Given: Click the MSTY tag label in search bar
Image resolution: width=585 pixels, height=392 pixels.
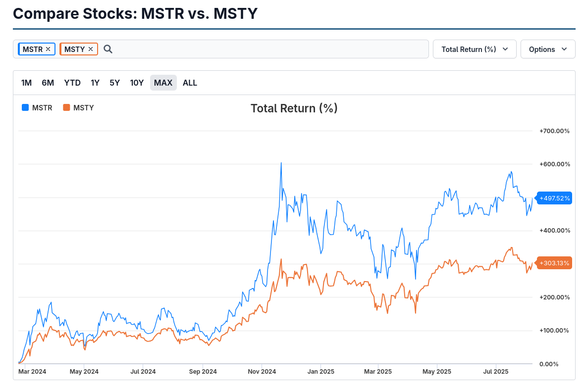Looking at the screenshot, I should coord(75,49).
